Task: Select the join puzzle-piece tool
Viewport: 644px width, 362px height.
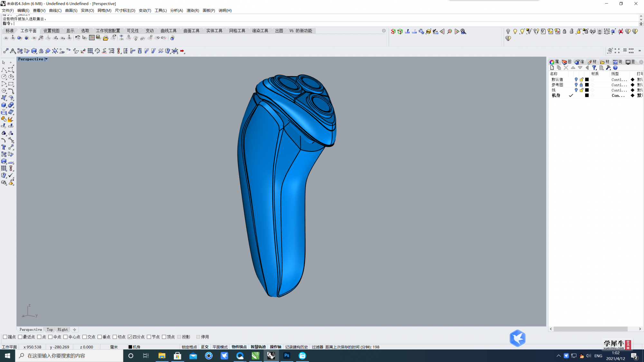Action: point(4,119)
